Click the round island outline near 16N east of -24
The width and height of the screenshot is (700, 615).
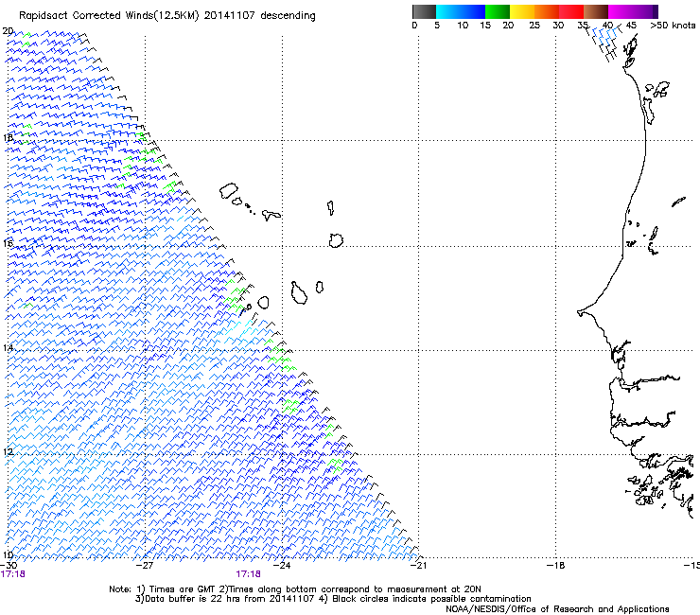coord(336,240)
